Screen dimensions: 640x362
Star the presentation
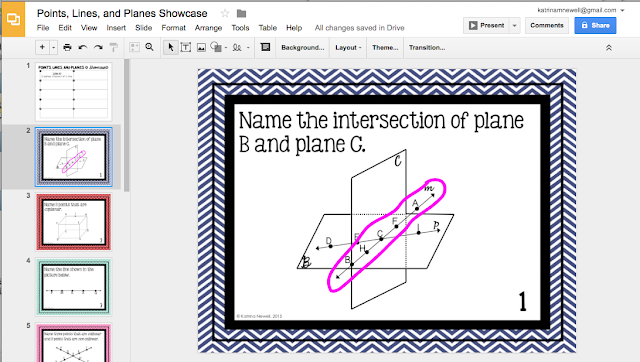click(x=225, y=13)
